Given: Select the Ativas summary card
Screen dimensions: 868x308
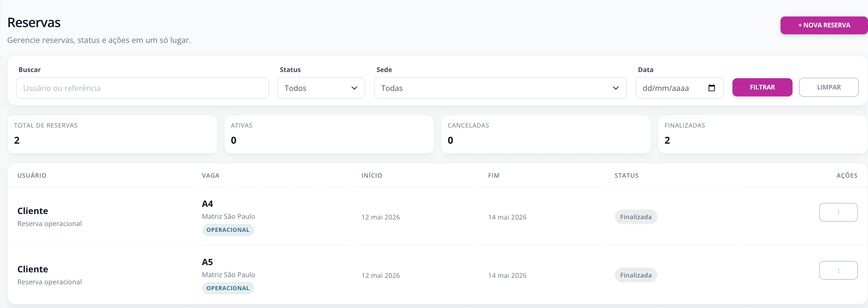Looking at the screenshot, I should pyautogui.click(x=329, y=134).
